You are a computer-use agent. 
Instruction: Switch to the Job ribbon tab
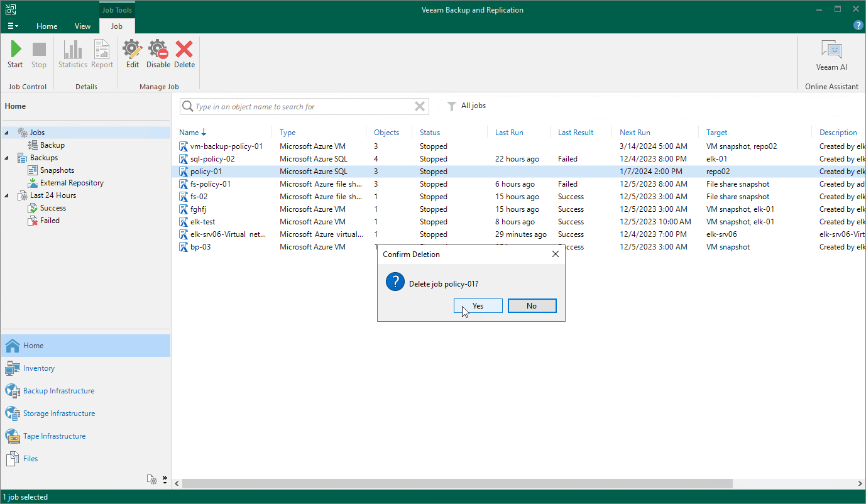pyautogui.click(x=117, y=26)
